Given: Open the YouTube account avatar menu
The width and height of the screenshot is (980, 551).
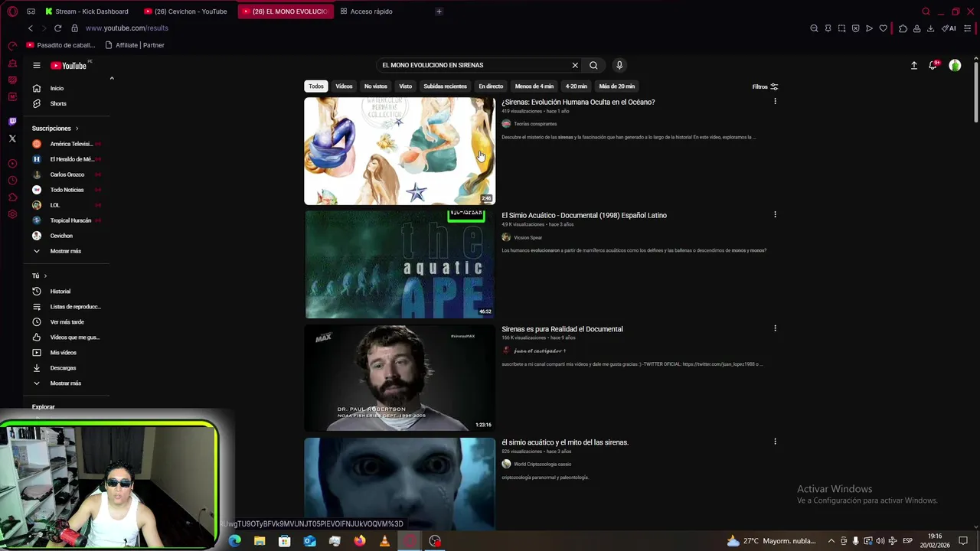Looking at the screenshot, I should coord(955,65).
